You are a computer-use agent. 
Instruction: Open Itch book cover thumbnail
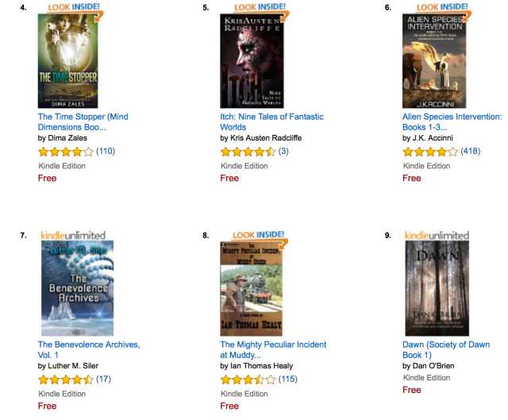point(252,61)
